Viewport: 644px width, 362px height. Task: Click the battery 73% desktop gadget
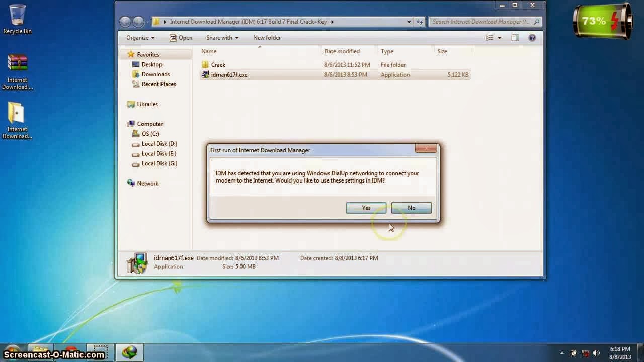[603, 21]
